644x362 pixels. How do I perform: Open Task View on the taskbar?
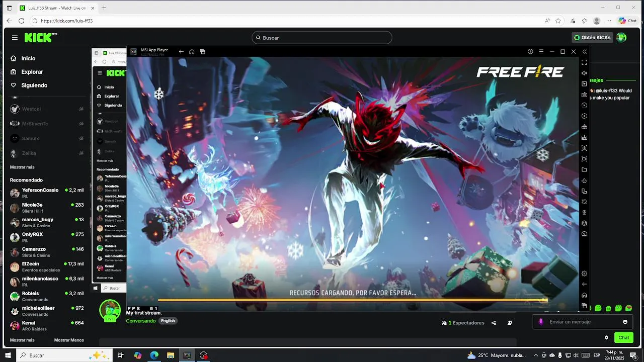[121, 355]
